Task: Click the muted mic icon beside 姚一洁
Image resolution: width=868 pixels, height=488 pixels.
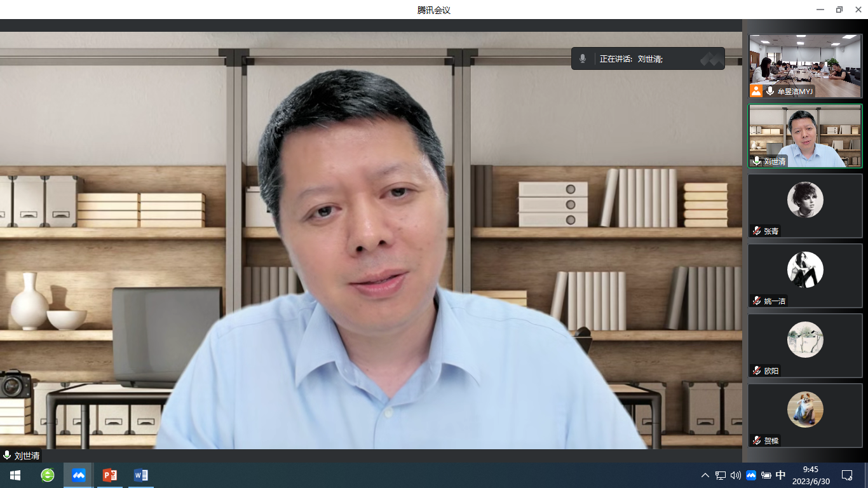Action: click(x=757, y=301)
